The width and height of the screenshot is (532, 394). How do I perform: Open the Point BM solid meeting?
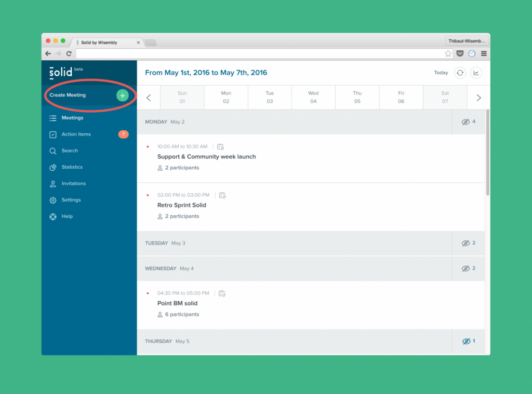click(177, 303)
